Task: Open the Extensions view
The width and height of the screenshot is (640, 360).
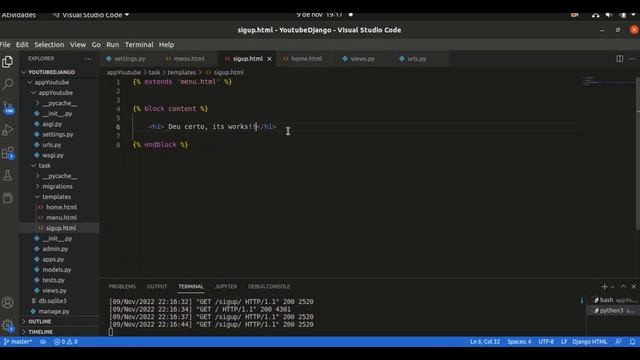Action: 7,153
